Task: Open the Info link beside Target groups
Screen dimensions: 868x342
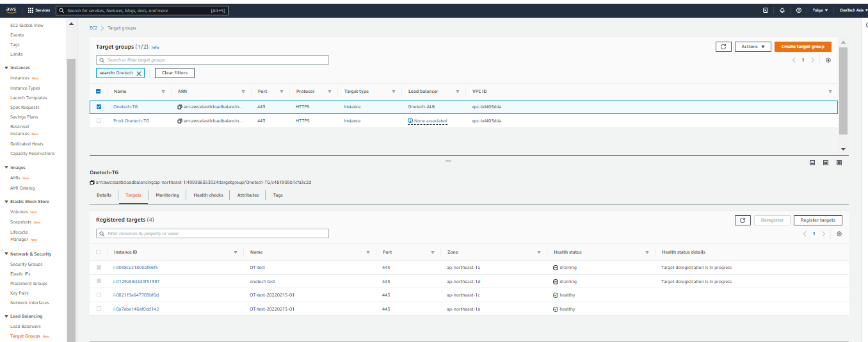Action: pyautogui.click(x=156, y=47)
